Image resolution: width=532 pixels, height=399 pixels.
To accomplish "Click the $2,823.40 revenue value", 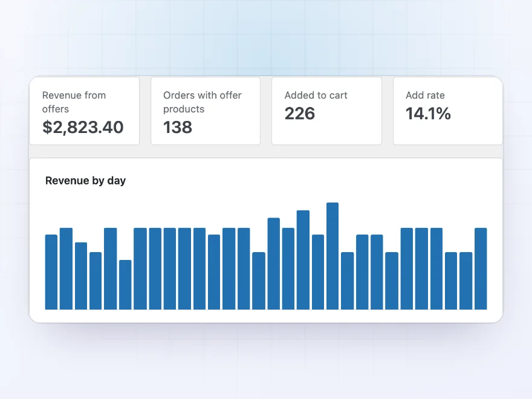I will tap(83, 127).
